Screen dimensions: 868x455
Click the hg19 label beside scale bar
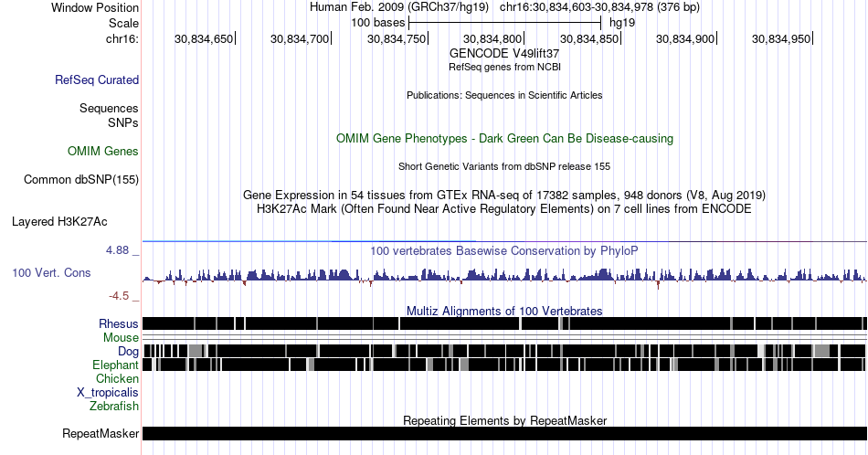coord(622,23)
